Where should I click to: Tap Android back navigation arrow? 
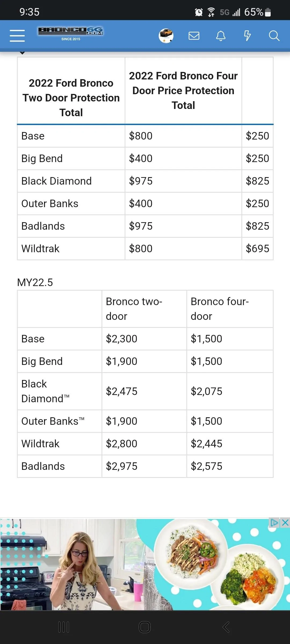(226, 627)
